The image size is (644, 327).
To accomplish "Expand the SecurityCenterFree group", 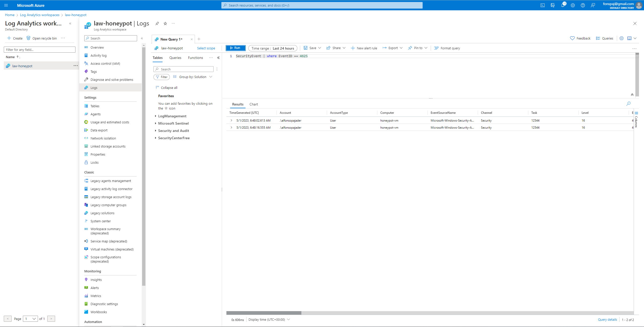I will 155,138.
